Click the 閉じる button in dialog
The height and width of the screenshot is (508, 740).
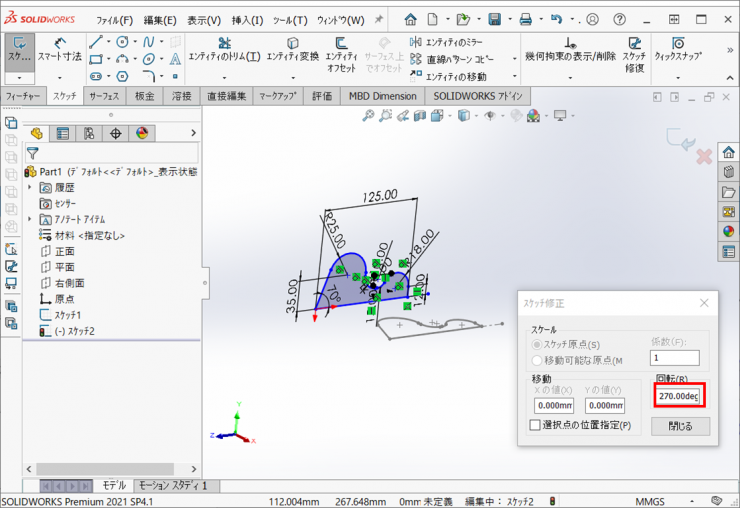click(680, 426)
